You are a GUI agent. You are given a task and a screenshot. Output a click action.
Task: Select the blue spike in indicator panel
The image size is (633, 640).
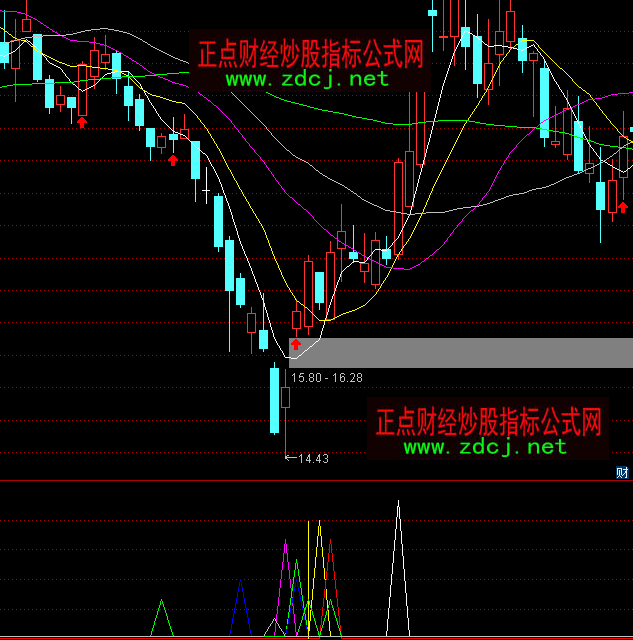240,605
